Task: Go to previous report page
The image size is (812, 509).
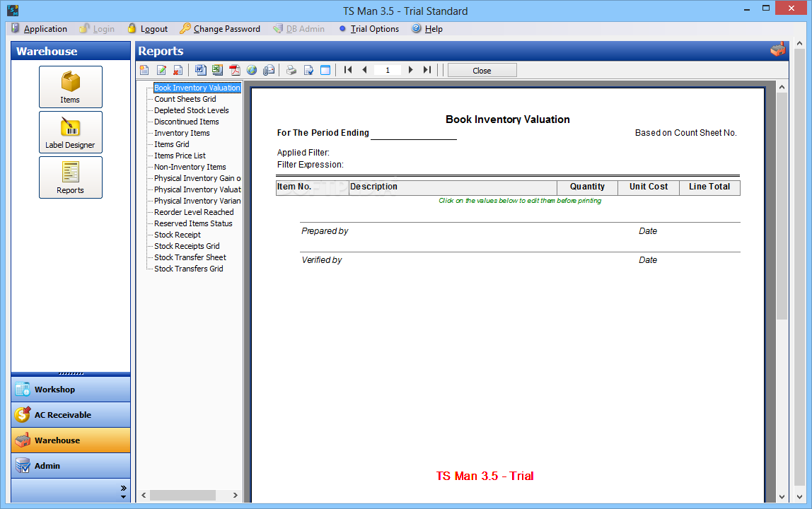Action: (x=364, y=70)
